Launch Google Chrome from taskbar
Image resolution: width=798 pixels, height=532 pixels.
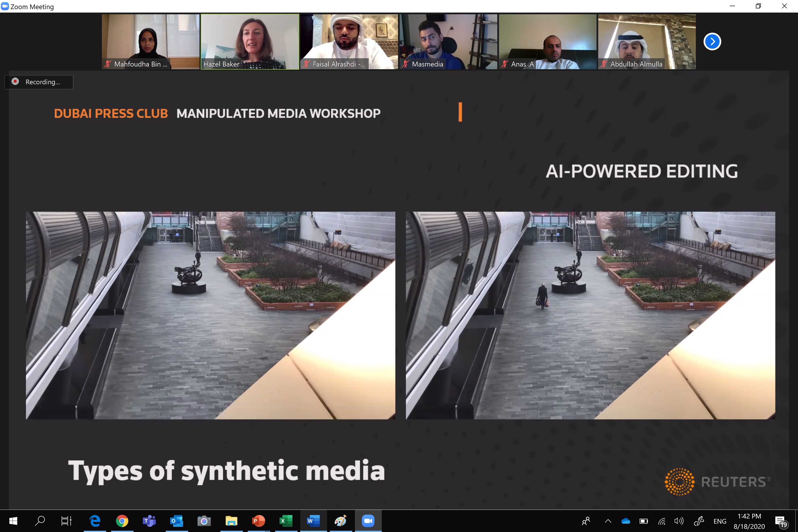(x=122, y=520)
